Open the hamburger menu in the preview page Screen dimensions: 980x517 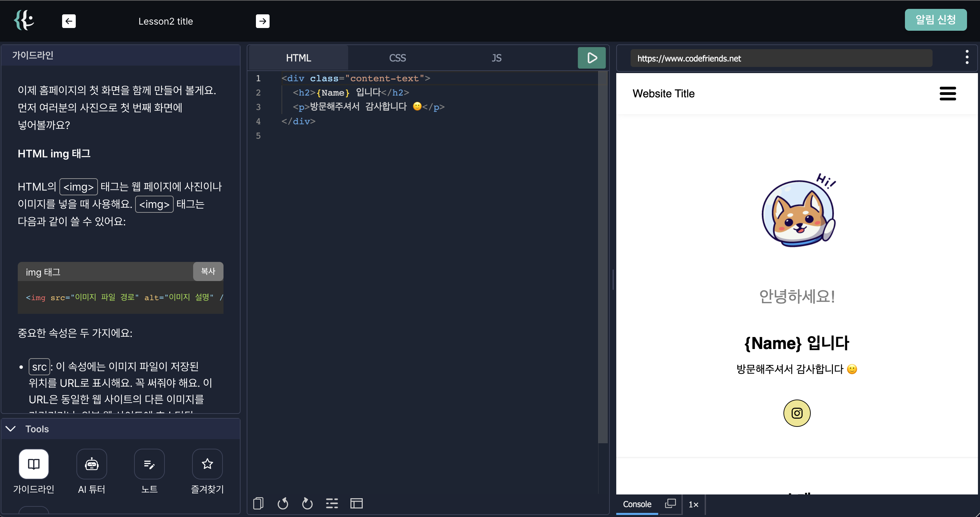947,94
